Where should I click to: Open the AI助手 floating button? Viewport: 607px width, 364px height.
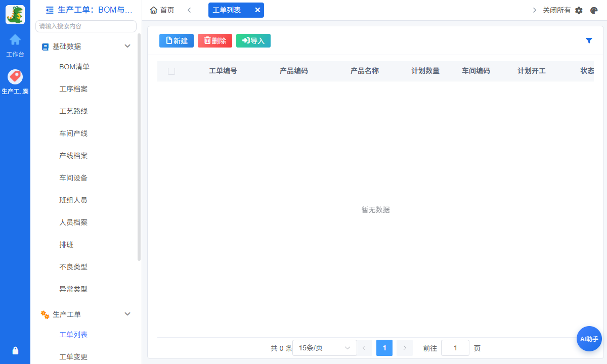[589, 339]
